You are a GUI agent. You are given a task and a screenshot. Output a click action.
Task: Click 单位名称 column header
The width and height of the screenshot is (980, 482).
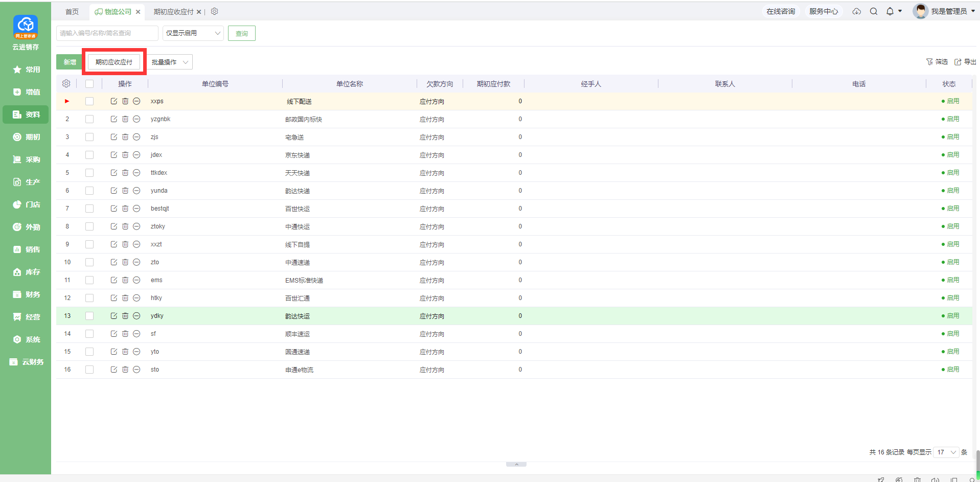[x=350, y=84]
